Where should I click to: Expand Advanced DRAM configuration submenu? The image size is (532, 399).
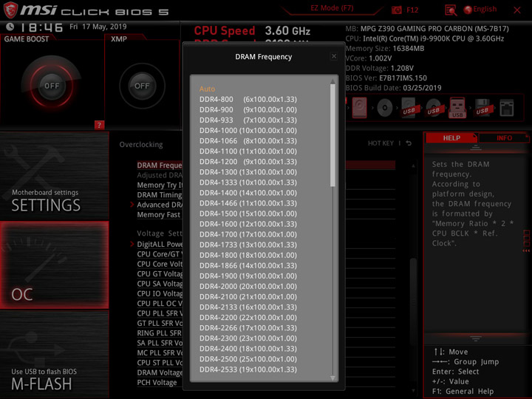[160, 205]
